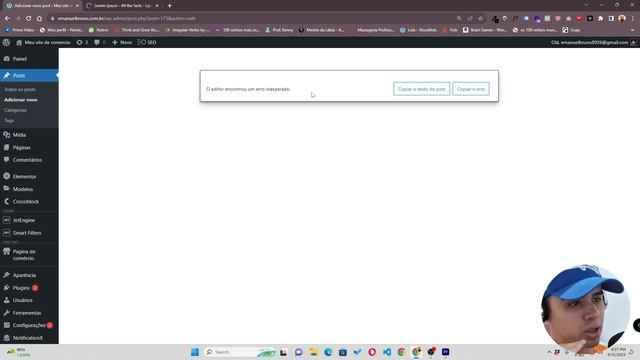
Task: Reload the page with the refresh icon
Action: click(x=29, y=18)
